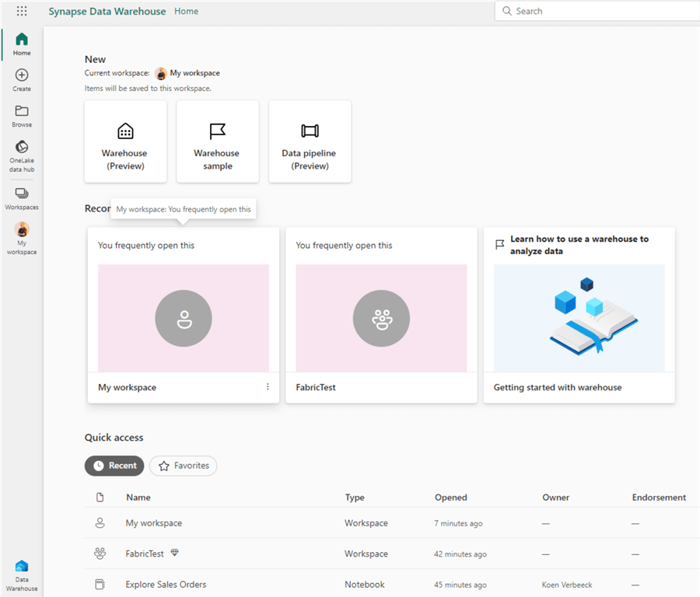700x597 pixels.
Task: Create a new Warehouse (Preview)
Action: (x=125, y=141)
